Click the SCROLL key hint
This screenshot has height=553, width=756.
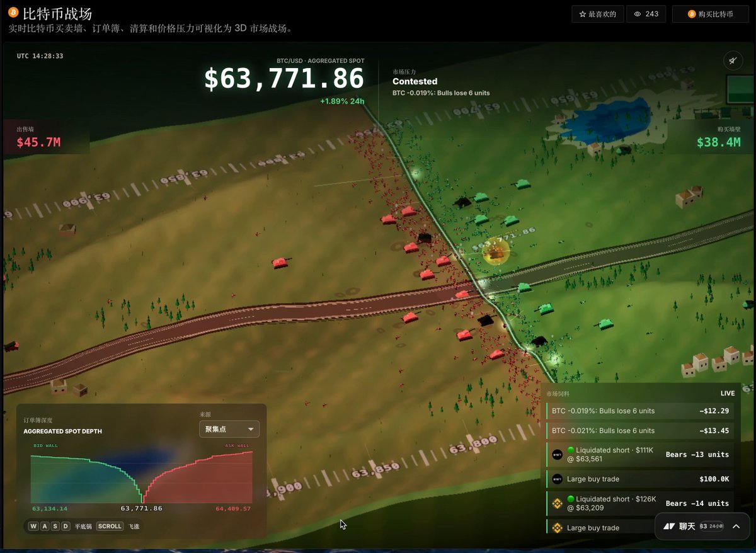(110, 526)
